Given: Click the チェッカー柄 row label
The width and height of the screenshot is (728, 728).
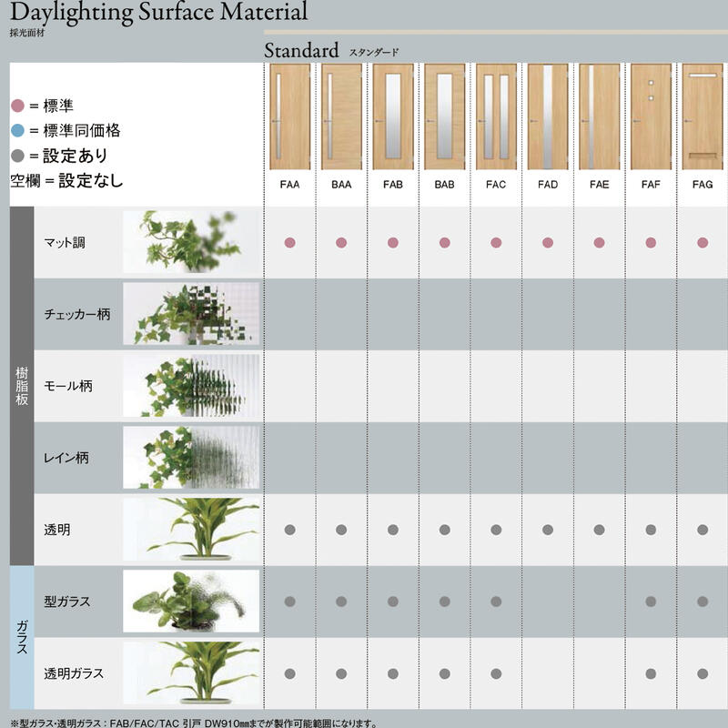Looking at the screenshot, I should pos(77,314).
